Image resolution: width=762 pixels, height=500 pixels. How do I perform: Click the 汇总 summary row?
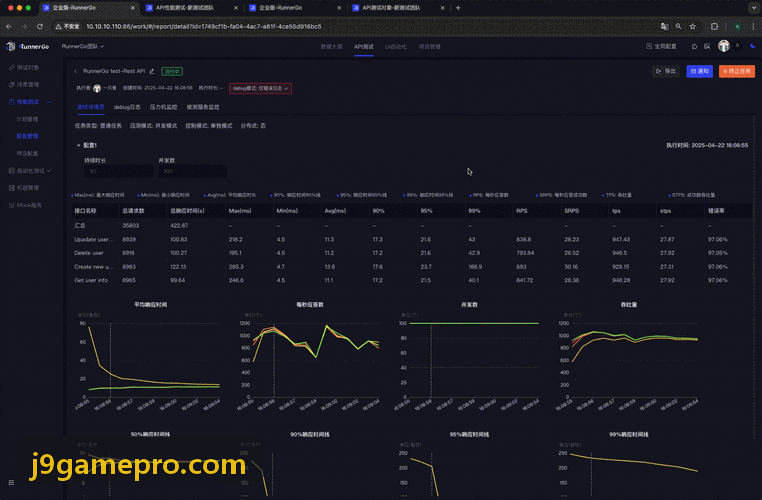tap(411, 225)
